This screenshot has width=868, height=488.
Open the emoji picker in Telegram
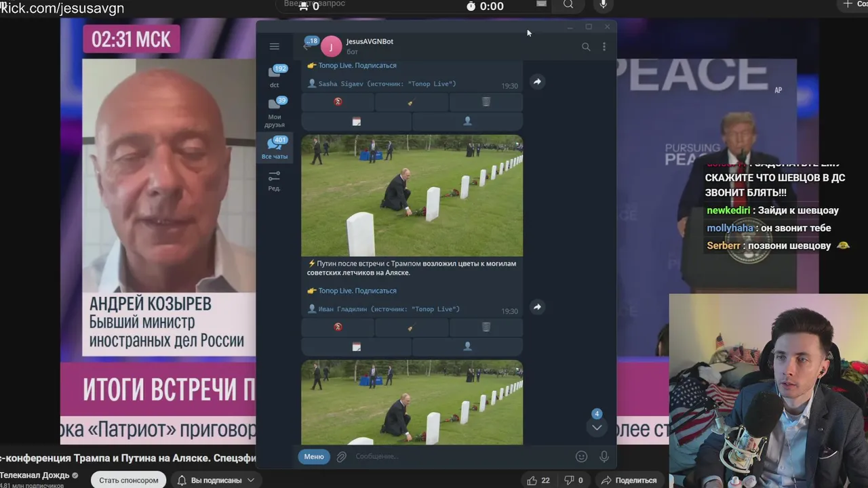coord(581,457)
